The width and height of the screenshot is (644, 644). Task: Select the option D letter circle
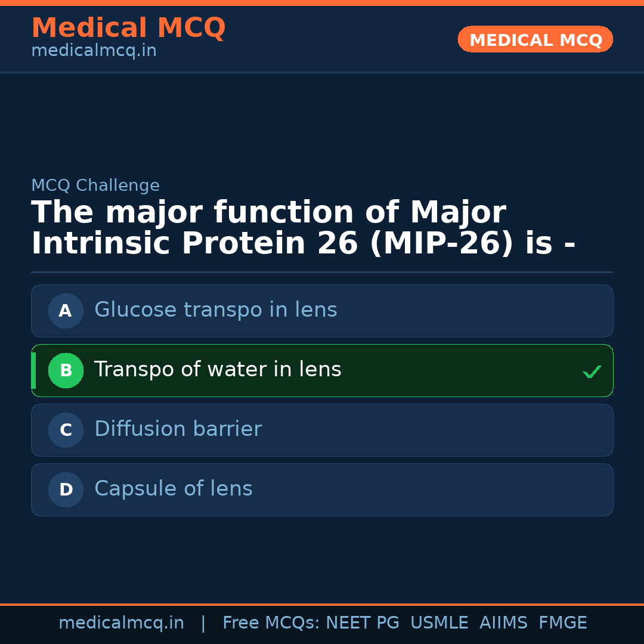66,490
